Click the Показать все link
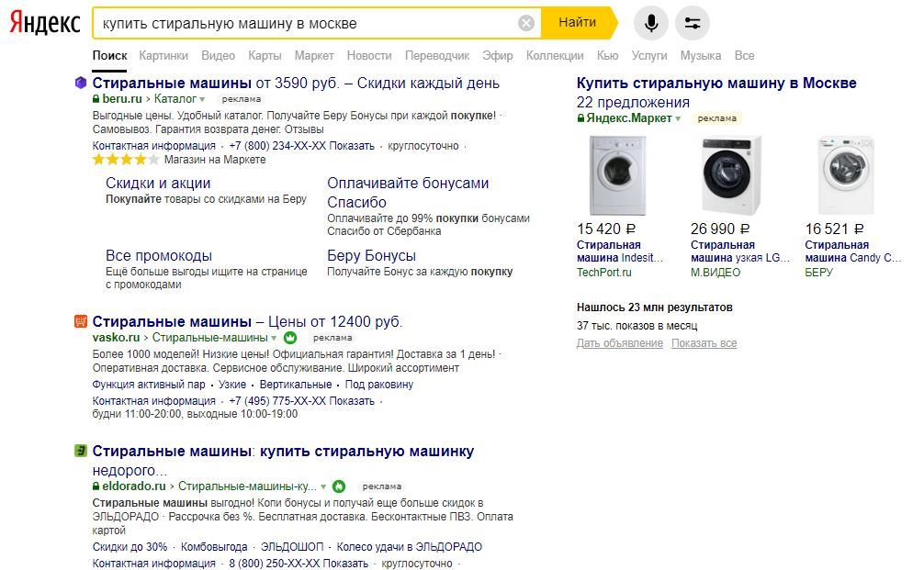The image size is (924, 570). 704,343
